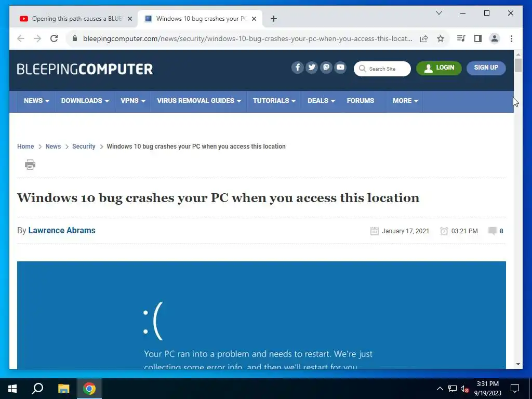Expand the MORE dropdown menu
The height and width of the screenshot is (399, 532).
tap(405, 101)
